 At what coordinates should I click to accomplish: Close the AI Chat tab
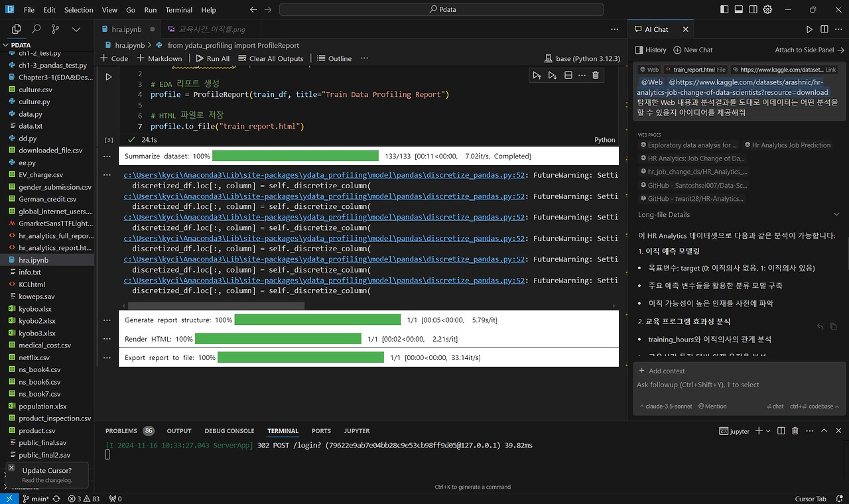click(x=686, y=29)
